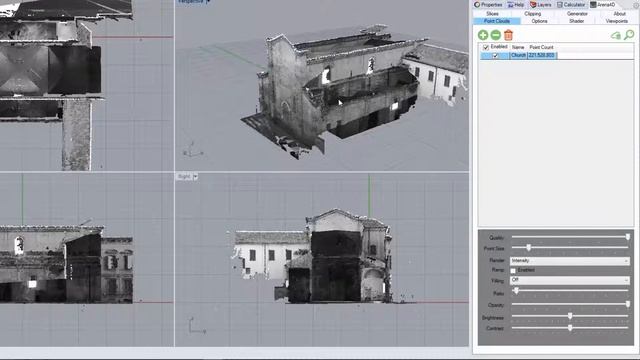Click the green add point cloud icon
The height and width of the screenshot is (360, 640).
pos(483,35)
